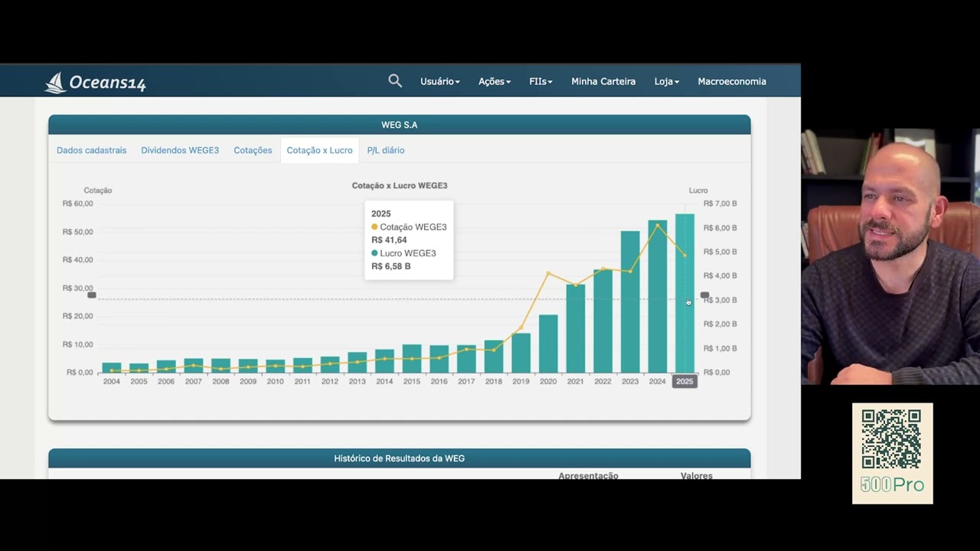The height and width of the screenshot is (551, 980).
Task: Click the Valores column label
Action: tap(697, 475)
